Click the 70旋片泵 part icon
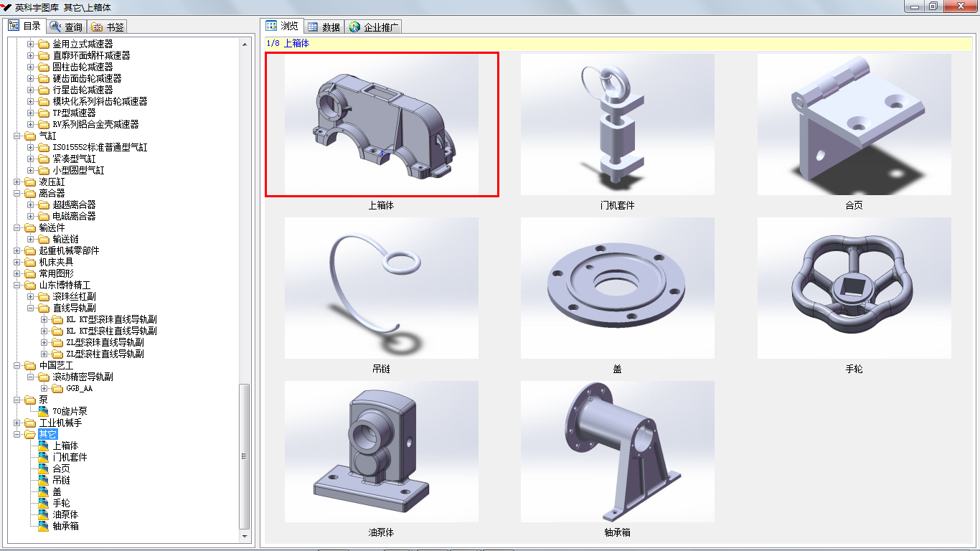This screenshot has height=551, width=980. pyautogui.click(x=43, y=411)
